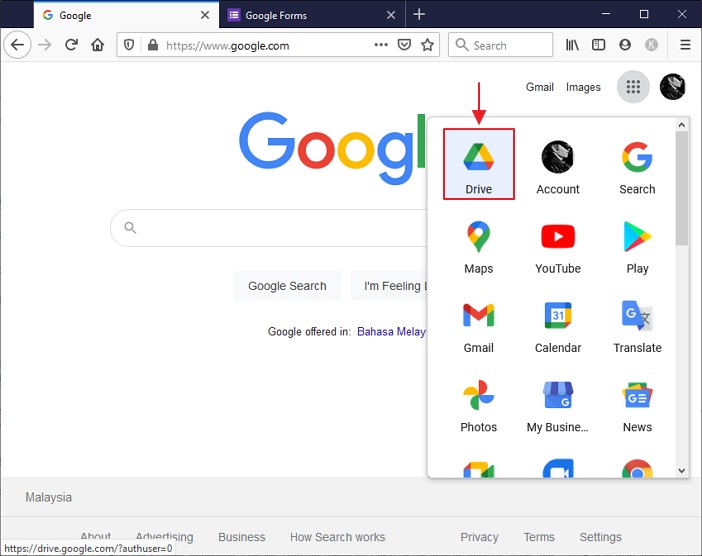
Task: Click the I'm Feeling Lucky button
Action: pyautogui.click(x=389, y=286)
